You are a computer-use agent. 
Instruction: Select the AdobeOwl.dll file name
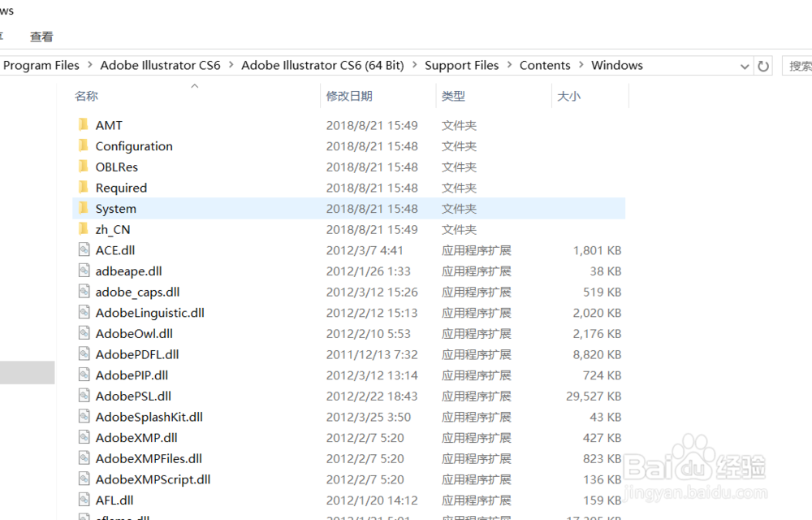134,334
